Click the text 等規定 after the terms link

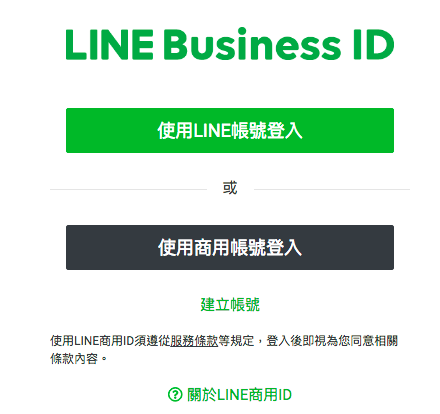pyautogui.click(x=236, y=341)
